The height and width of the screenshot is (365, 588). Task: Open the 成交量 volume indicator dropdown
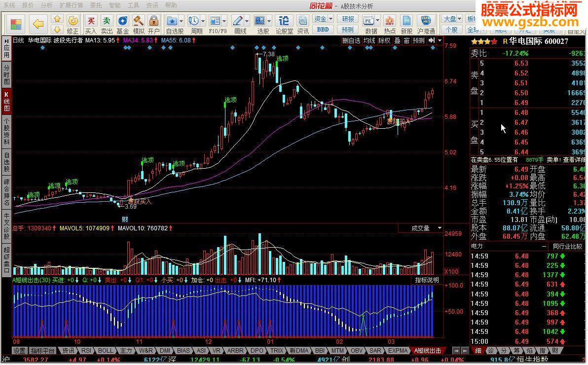440,228
